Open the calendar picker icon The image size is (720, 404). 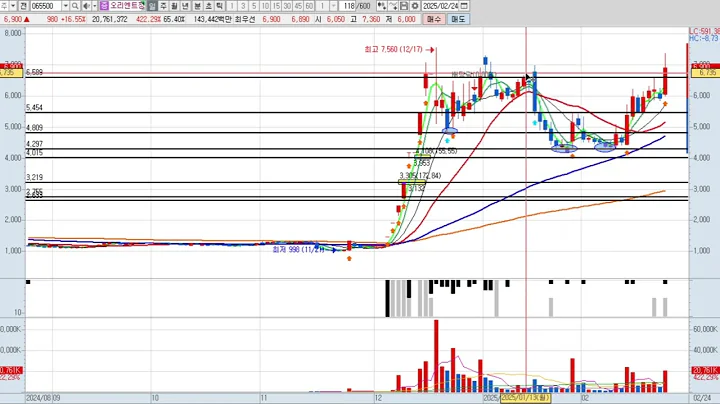click(464, 6)
